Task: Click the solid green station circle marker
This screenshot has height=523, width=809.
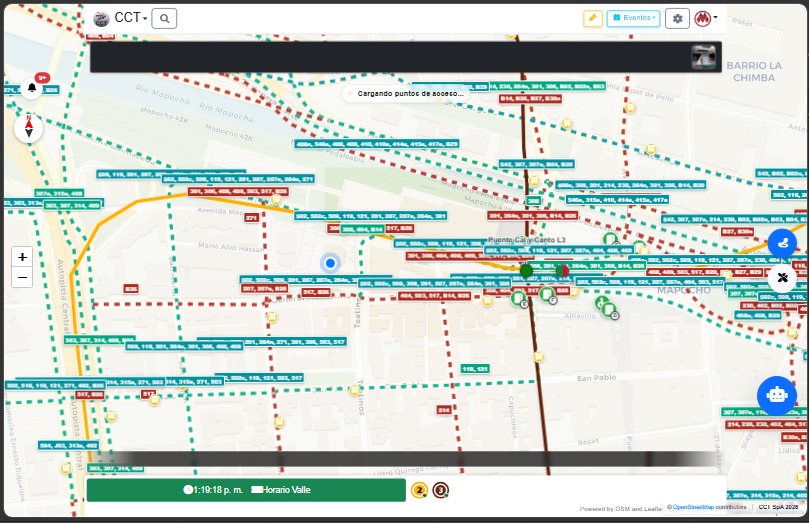Action: (x=526, y=271)
